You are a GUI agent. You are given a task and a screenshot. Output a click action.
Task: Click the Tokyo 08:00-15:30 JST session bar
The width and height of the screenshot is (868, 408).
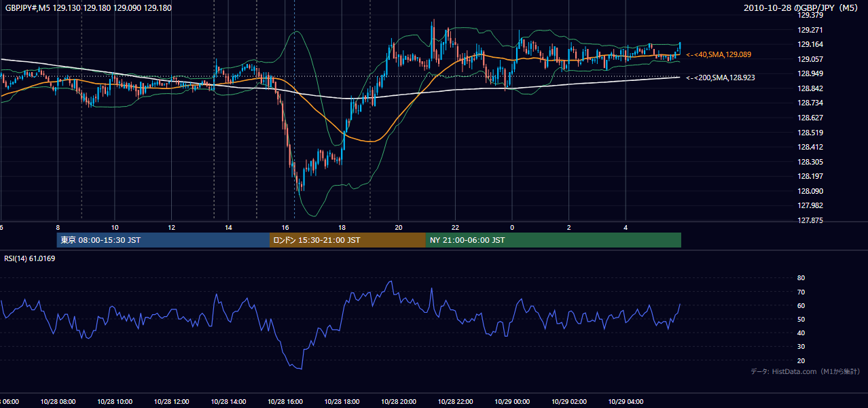point(163,240)
